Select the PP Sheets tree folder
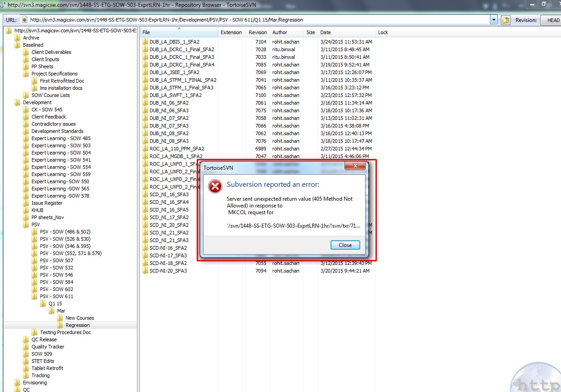The width and height of the screenshot is (561, 392). click(x=42, y=66)
